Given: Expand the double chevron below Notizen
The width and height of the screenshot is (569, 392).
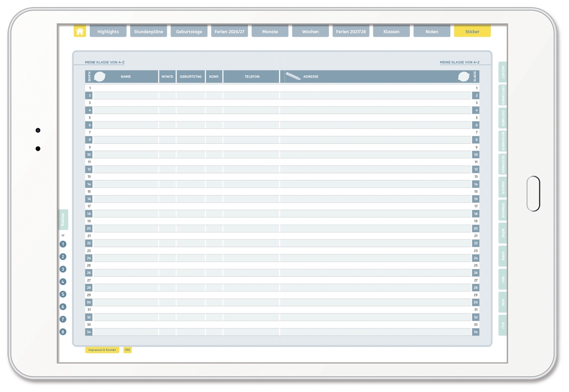Looking at the screenshot, I should (63, 236).
